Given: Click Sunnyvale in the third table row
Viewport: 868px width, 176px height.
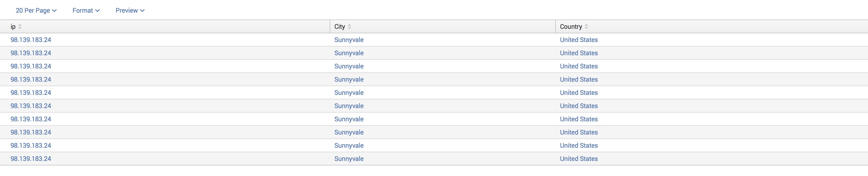Looking at the screenshot, I should (349, 66).
